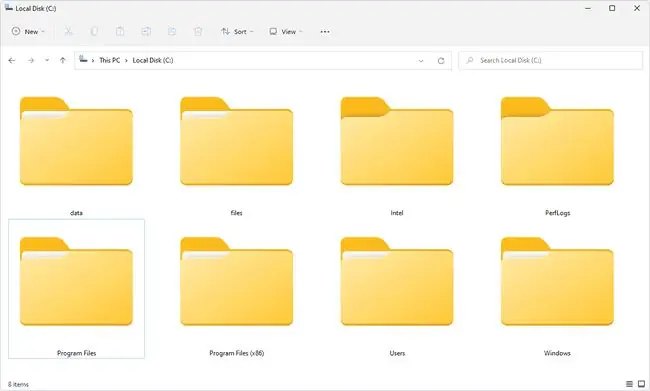Maximize the Local Disk (C:) window

[x=612, y=8]
